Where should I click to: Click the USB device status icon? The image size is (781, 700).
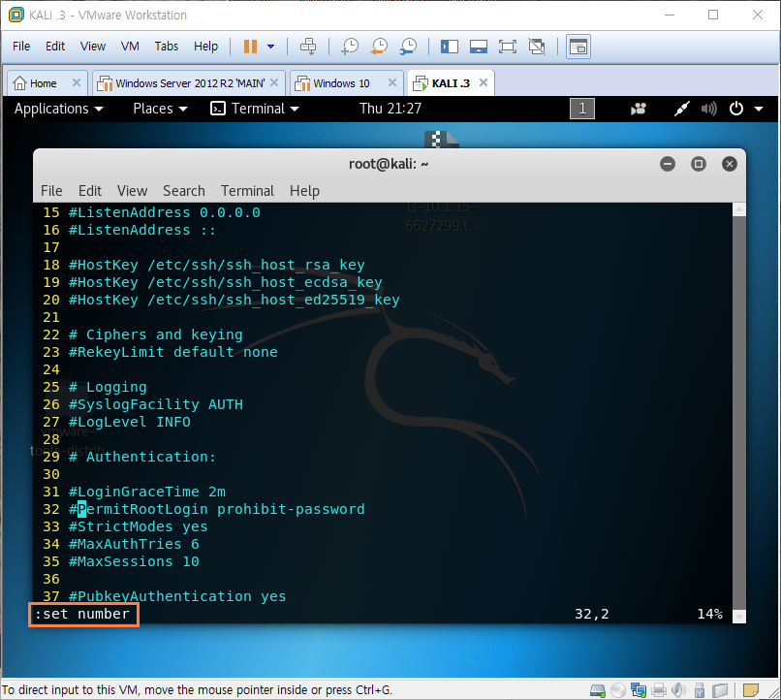coord(700,690)
